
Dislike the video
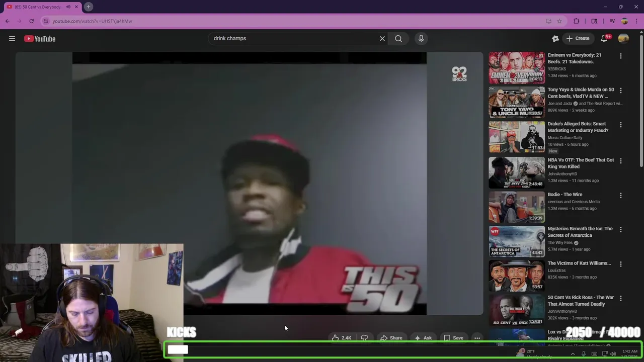[x=364, y=338]
